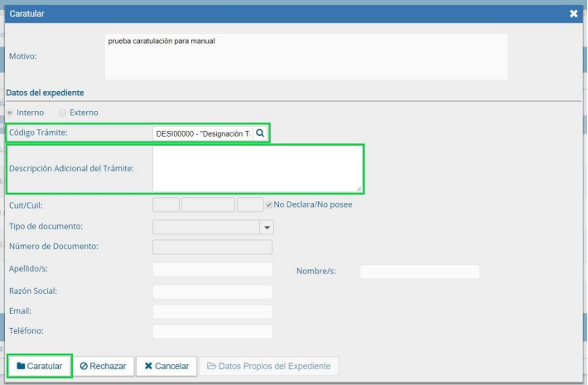
Task: Click into the Motivo text area
Action: point(306,56)
